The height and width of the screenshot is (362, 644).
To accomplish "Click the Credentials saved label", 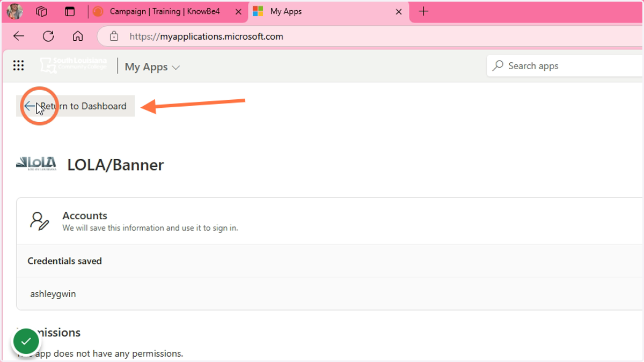I will coord(65,261).
